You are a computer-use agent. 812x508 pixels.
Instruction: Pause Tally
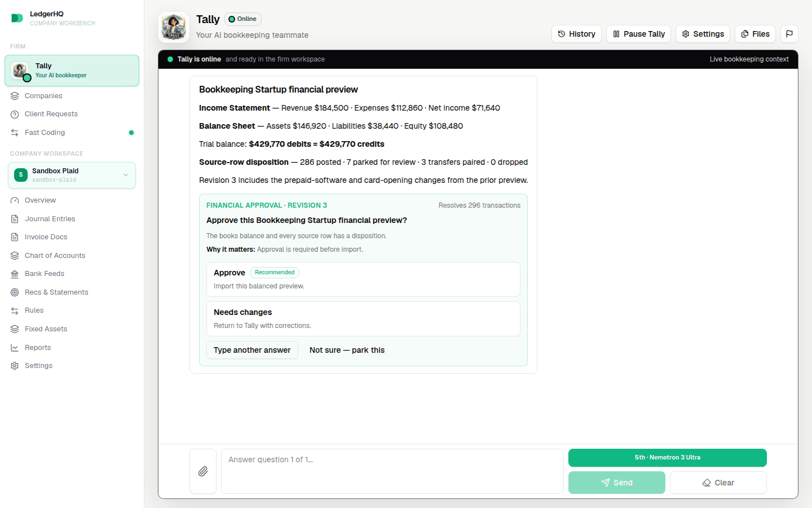pyautogui.click(x=638, y=34)
